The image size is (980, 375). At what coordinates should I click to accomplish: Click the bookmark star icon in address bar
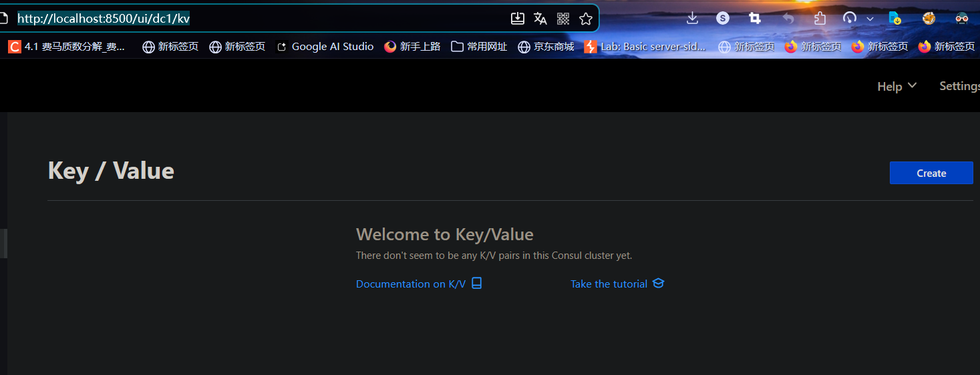(x=586, y=19)
